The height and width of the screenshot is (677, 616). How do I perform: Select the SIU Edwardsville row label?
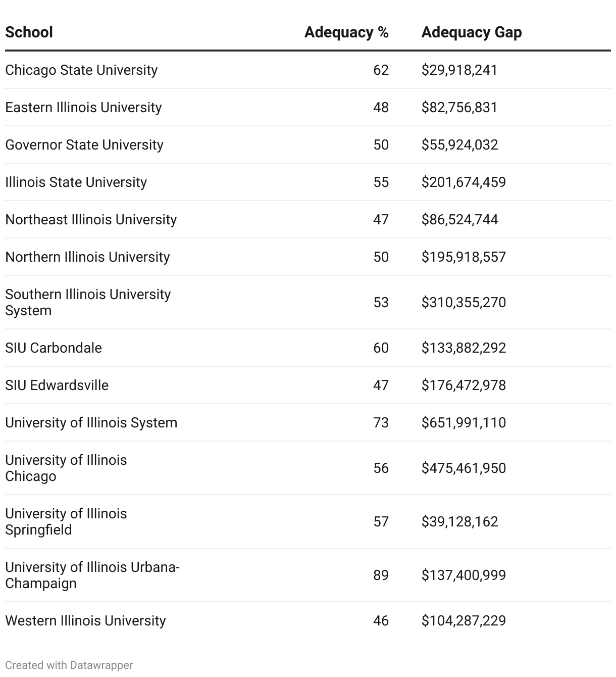pyautogui.click(x=57, y=385)
